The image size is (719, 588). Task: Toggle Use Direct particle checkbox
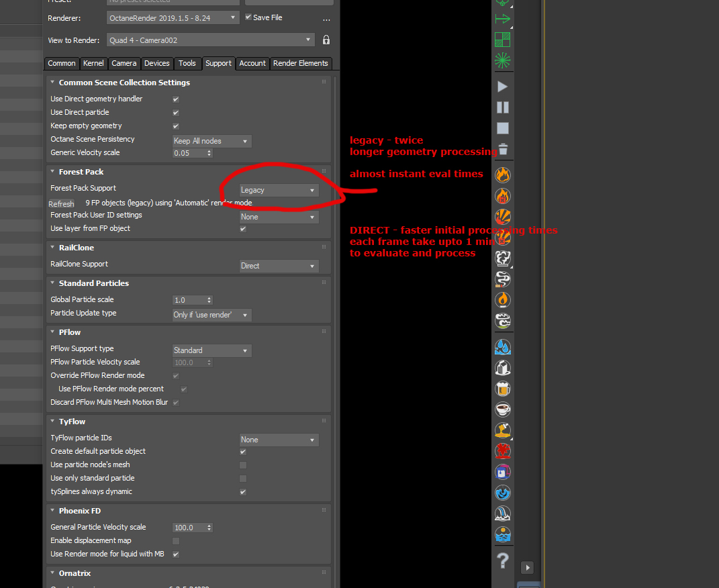coord(176,112)
